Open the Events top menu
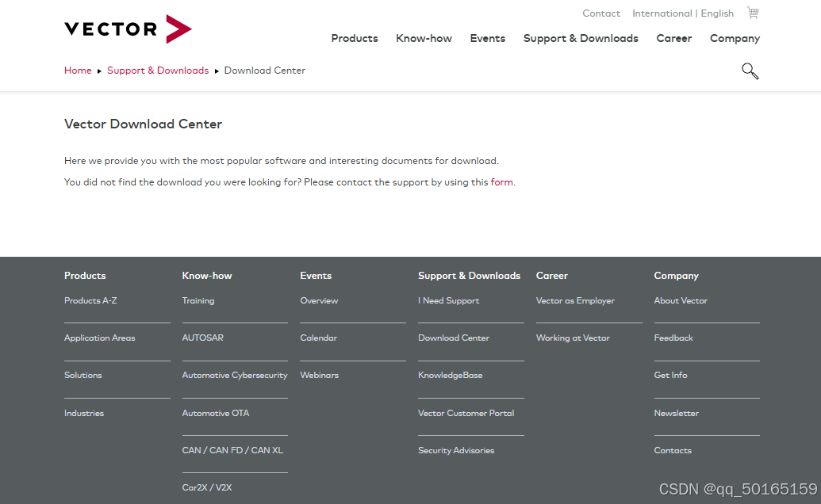Screen dimensions: 821x504 (x=488, y=38)
